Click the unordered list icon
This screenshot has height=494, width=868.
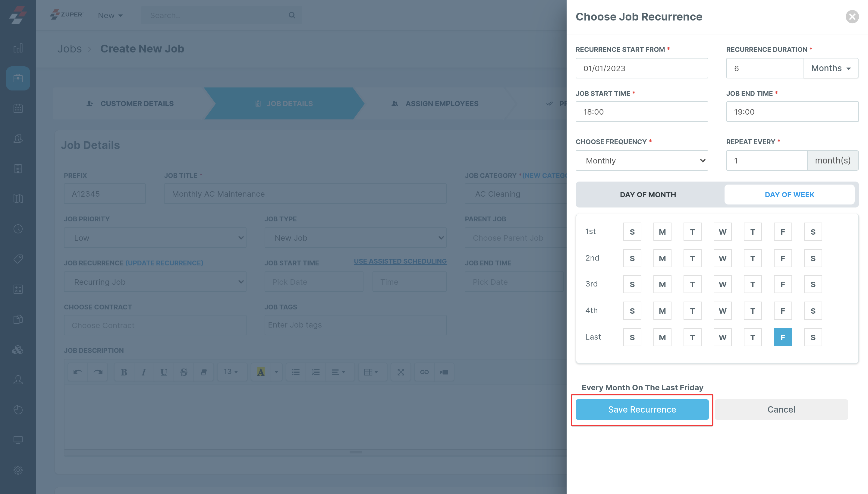tap(296, 372)
